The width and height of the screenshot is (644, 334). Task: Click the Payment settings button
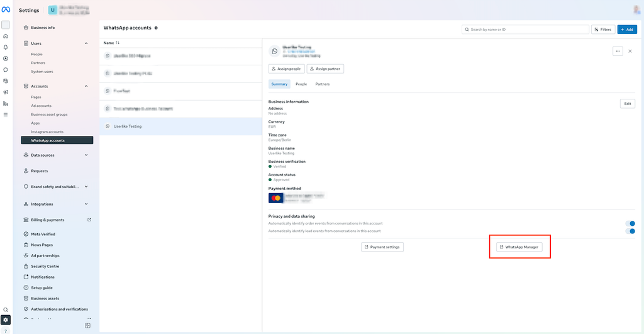(382, 247)
